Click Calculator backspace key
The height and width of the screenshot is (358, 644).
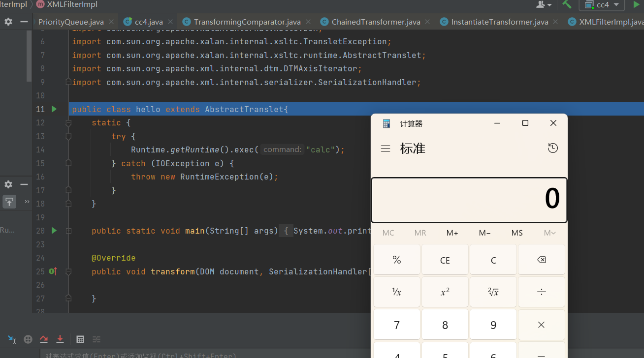tap(541, 260)
